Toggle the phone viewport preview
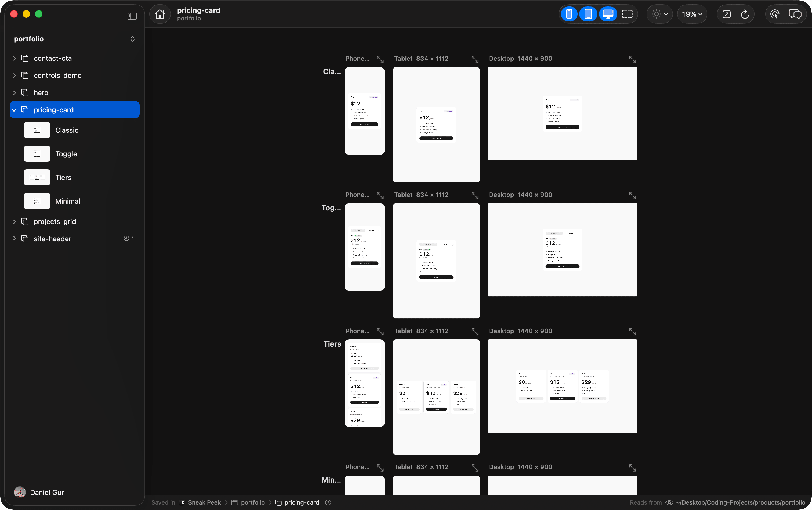Image resolution: width=812 pixels, height=510 pixels. 569,14
